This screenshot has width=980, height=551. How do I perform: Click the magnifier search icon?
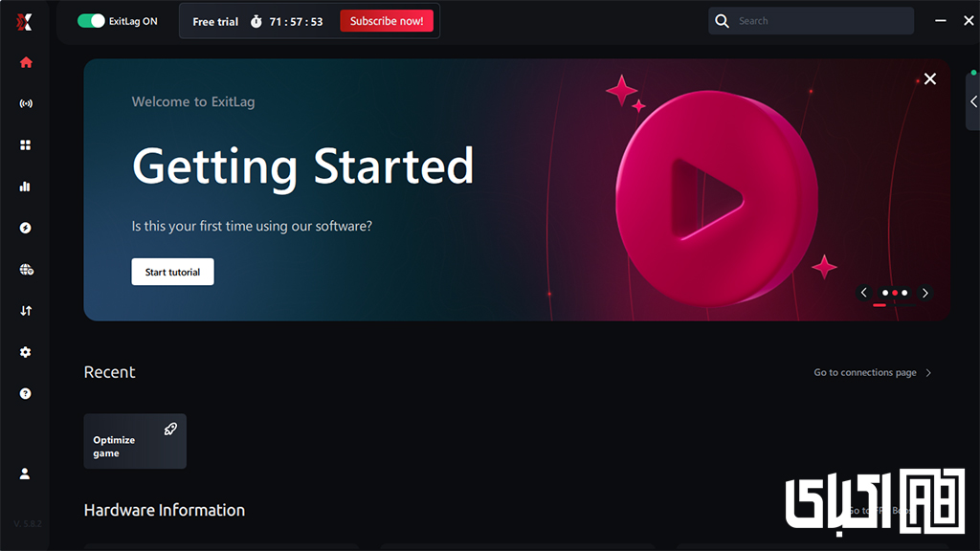(x=722, y=21)
